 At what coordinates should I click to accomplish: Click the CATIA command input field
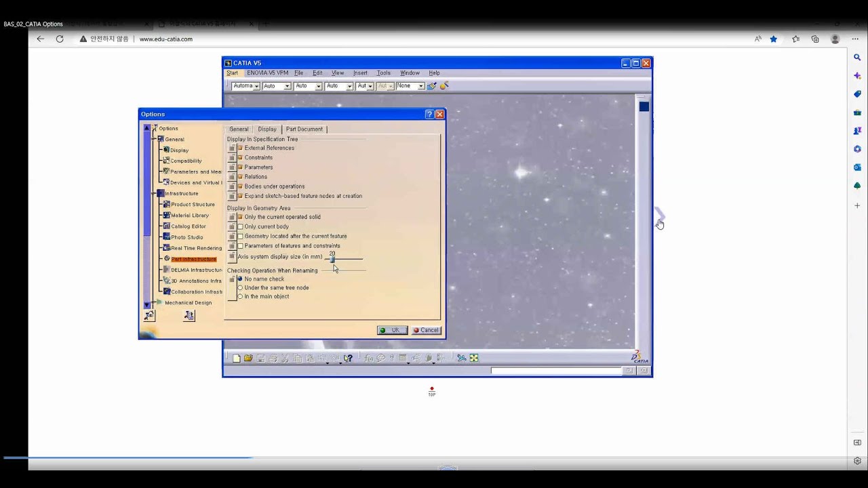coord(556,370)
